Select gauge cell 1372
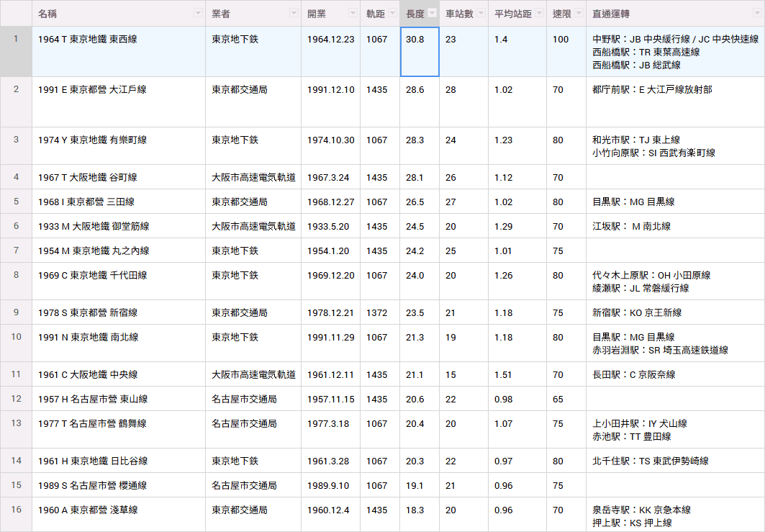 coord(380,312)
